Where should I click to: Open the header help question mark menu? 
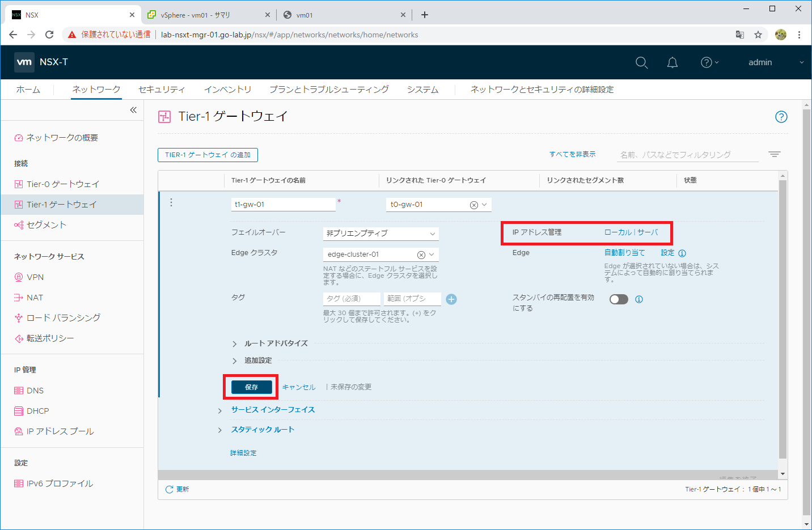pyautogui.click(x=709, y=62)
